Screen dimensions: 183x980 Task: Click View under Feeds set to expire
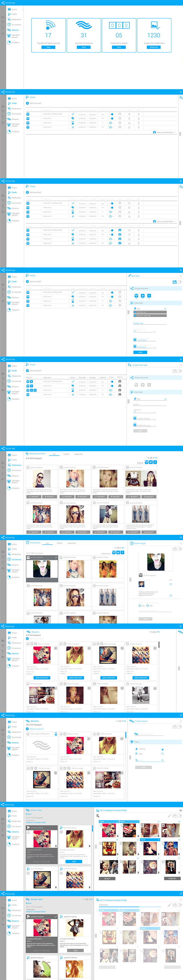point(119,47)
